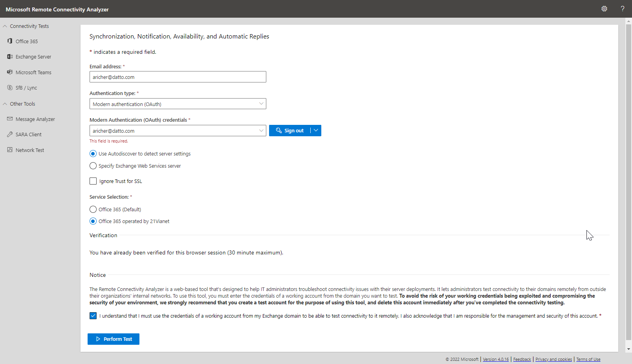Open the Sign out split-button arrow
632x364 pixels.
click(316, 130)
